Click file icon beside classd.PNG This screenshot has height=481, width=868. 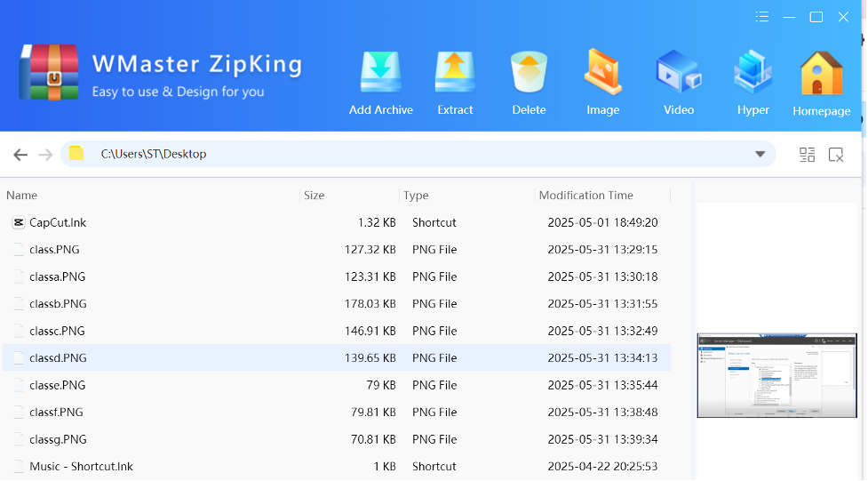pyautogui.click(x=19, y=358)
